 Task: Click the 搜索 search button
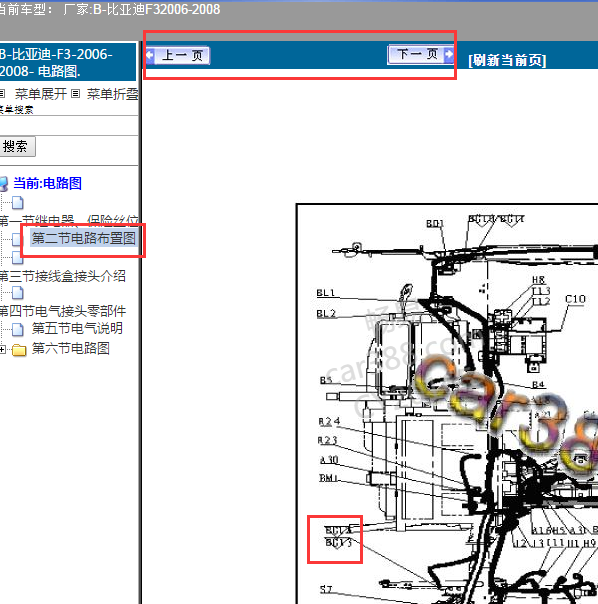[17, 146]
